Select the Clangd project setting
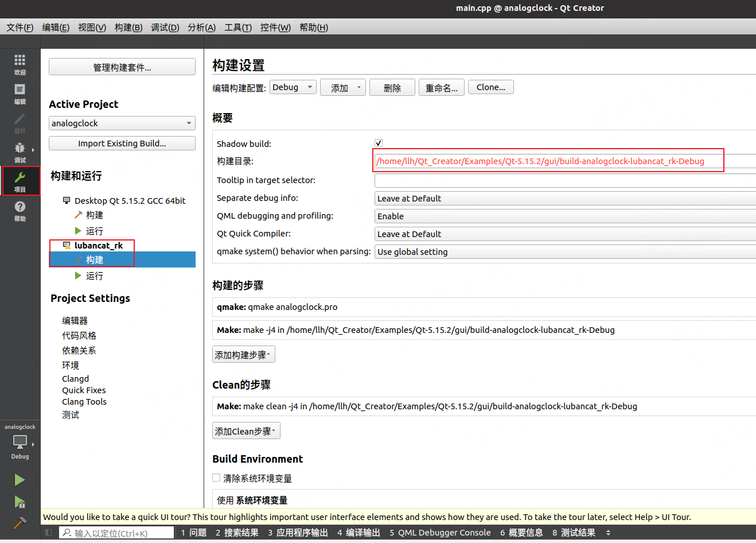 76,378
